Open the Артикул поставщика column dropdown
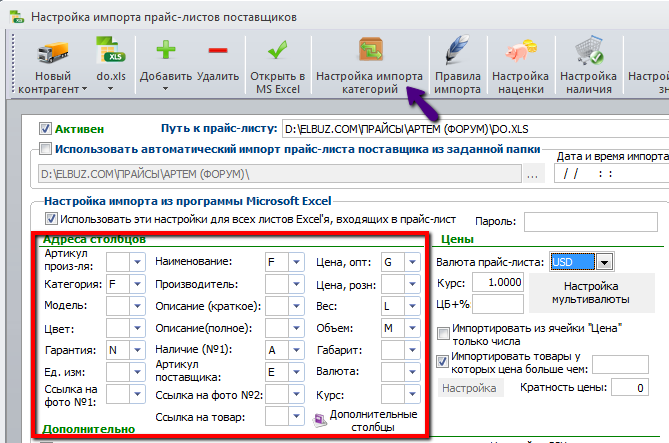 [296, 372]
